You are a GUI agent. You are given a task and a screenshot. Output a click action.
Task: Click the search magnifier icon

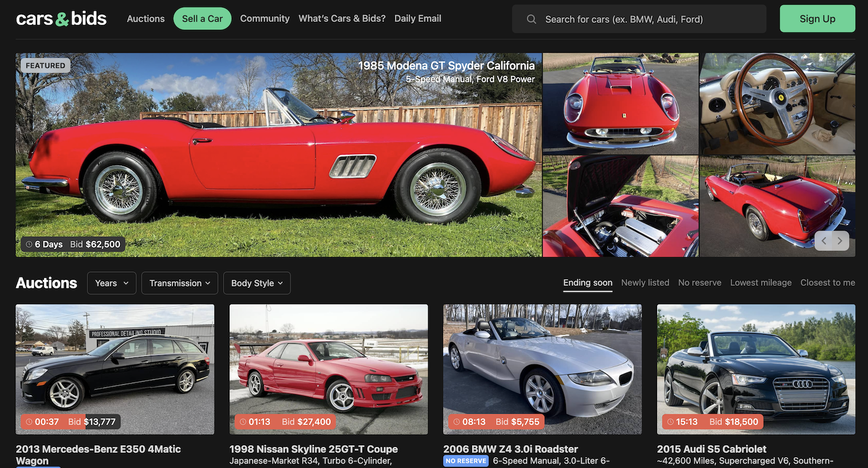pyautogui.click(x=532, y=19)
